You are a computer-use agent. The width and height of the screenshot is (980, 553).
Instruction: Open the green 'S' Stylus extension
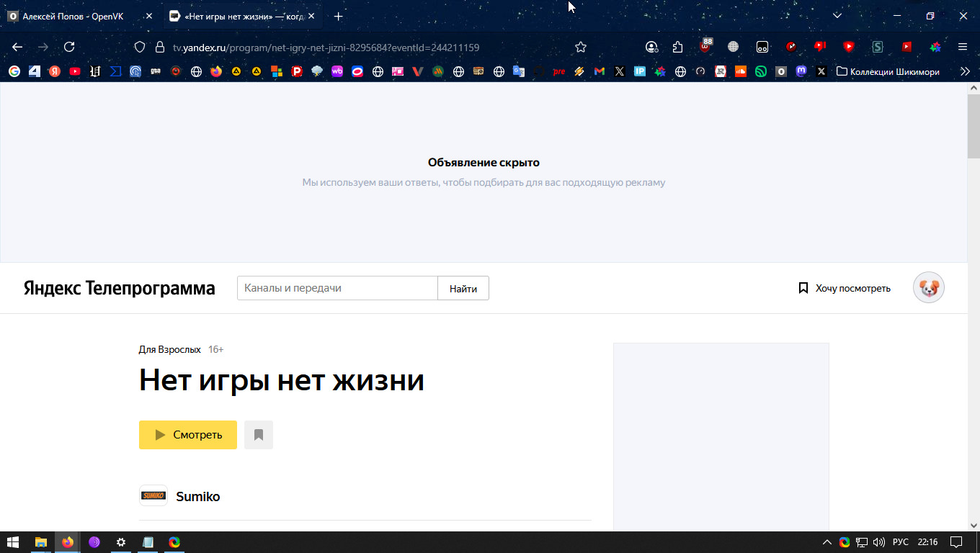point(878,47)
